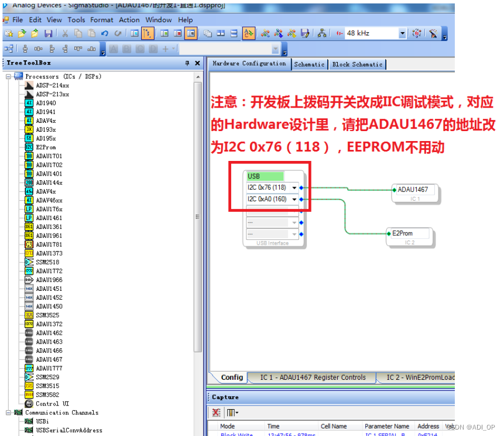This screenshot has width=504, height=436.
Task: Click the Cut icon in the toolbar
Action: pos(64,33)
